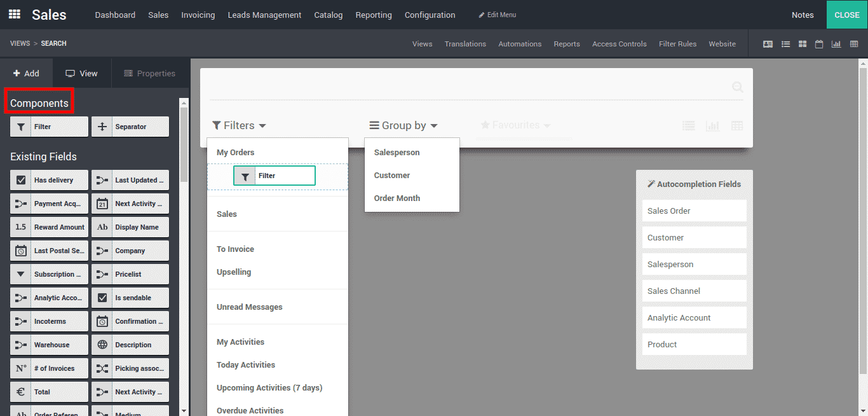The height and width of the screenshot is (416, 868).
Task: Click the green CLOSE button
Action: click(846, 15)
